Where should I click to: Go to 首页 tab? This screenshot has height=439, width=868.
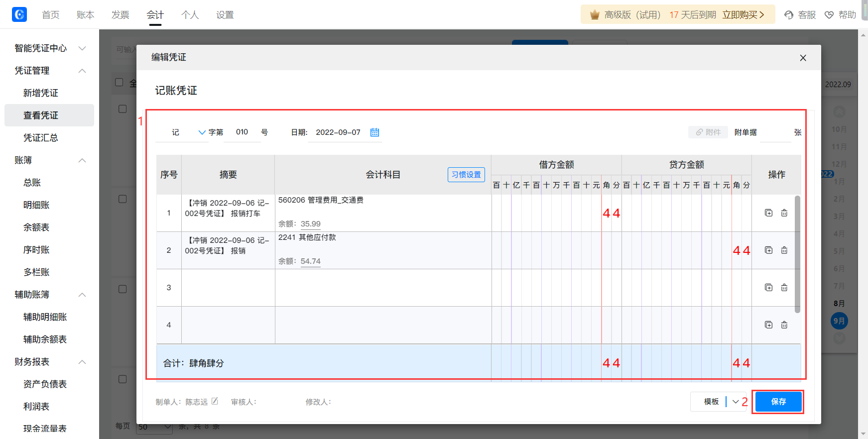click(x=51, y=15)
